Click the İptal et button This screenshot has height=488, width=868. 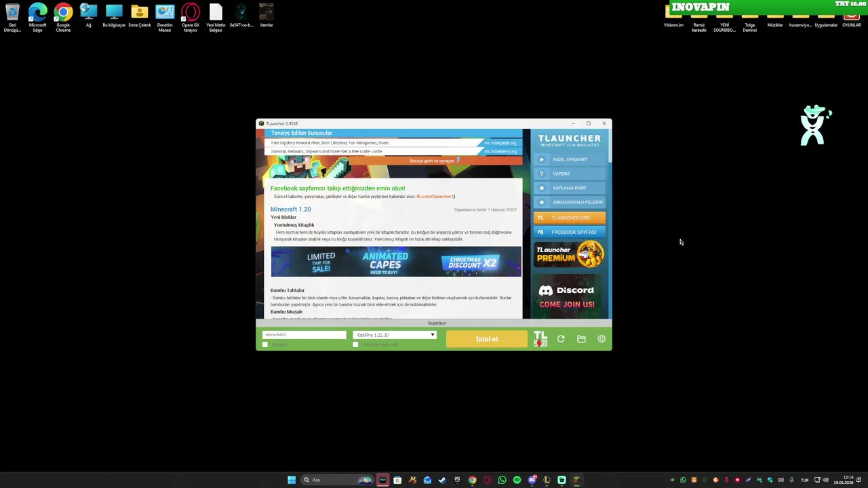pos(486,339)
